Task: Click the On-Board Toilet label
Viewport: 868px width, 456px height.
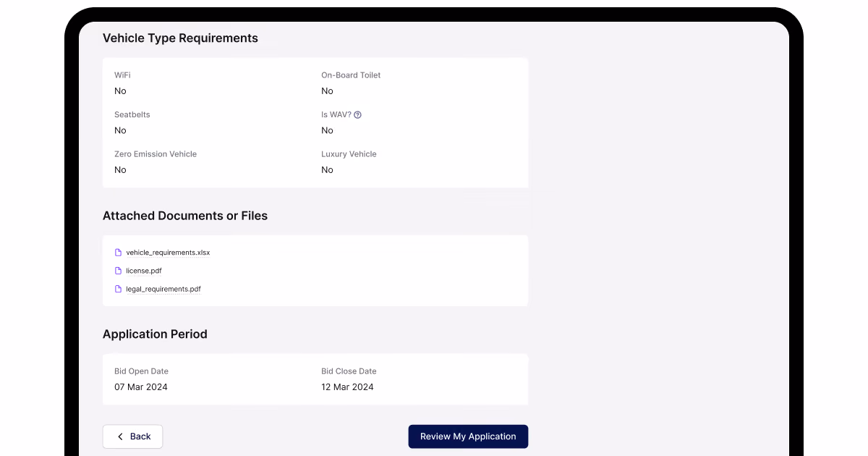Action: (x=351, y=75)
